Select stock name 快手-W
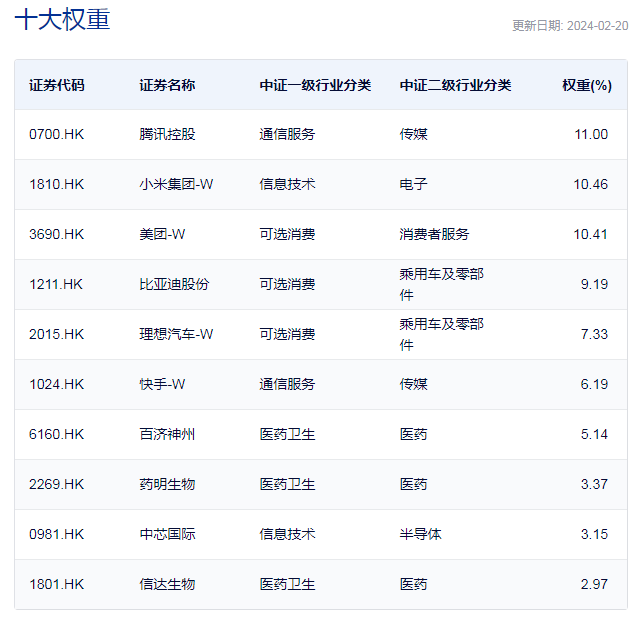Image resolution: width=640 pixels, height=621 pixels. [x=162, y=384]
